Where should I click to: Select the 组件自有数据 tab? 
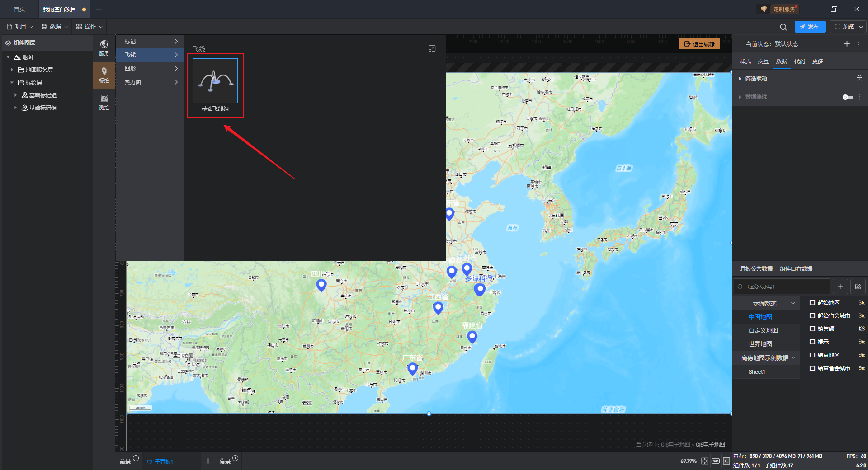[x=796, y=269]
